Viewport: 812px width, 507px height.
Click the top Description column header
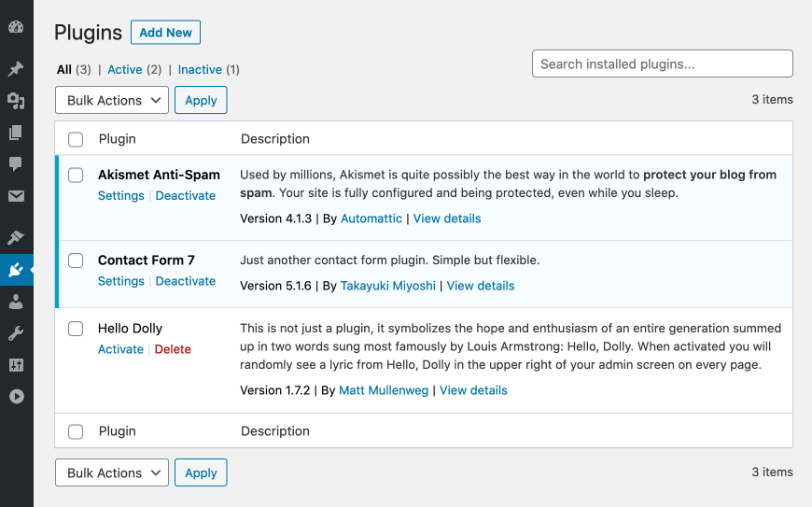(275, 139)
